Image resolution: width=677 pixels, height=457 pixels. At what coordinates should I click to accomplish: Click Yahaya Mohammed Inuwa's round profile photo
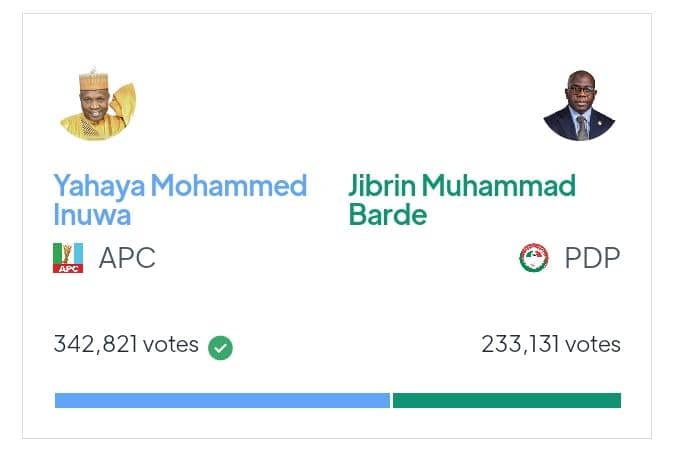pos(97,104)
